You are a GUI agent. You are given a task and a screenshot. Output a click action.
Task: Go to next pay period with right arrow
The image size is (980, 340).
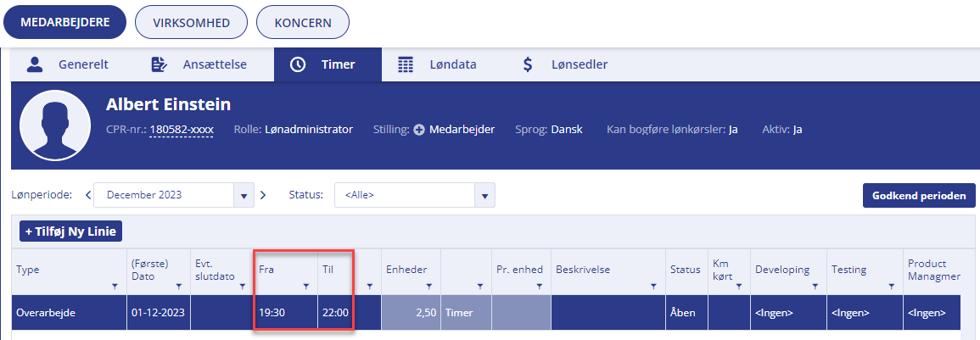(262, 195)
